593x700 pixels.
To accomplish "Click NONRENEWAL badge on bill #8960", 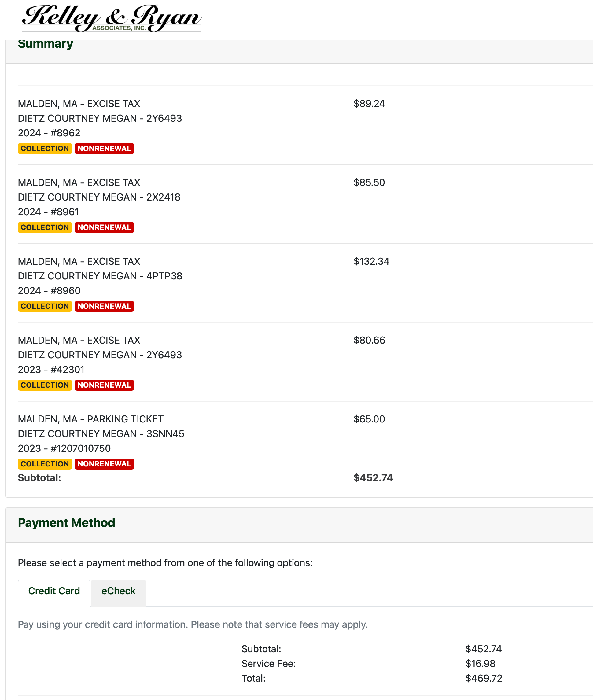I will pyautogui.click(x=104, y=306).
